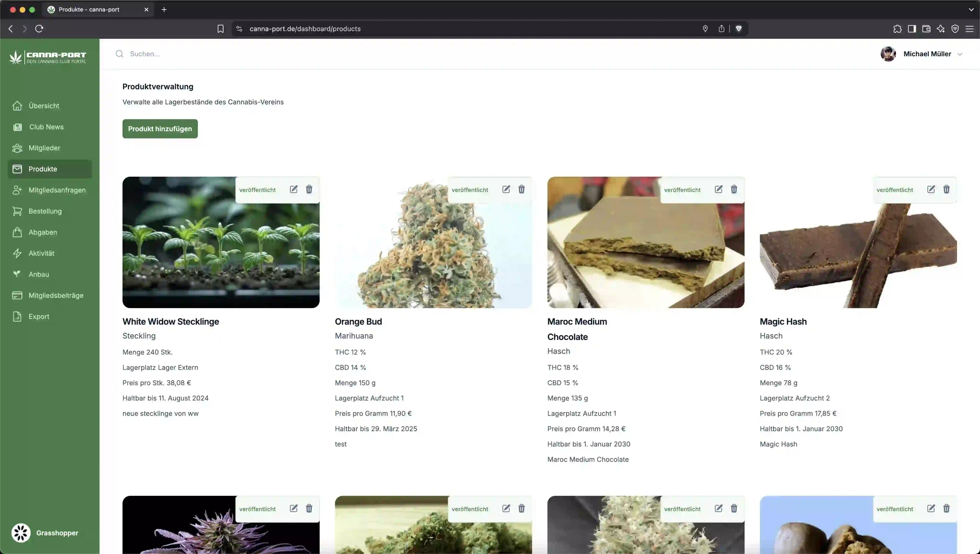Edit the Maroc Medium Chocolate product

719,189
